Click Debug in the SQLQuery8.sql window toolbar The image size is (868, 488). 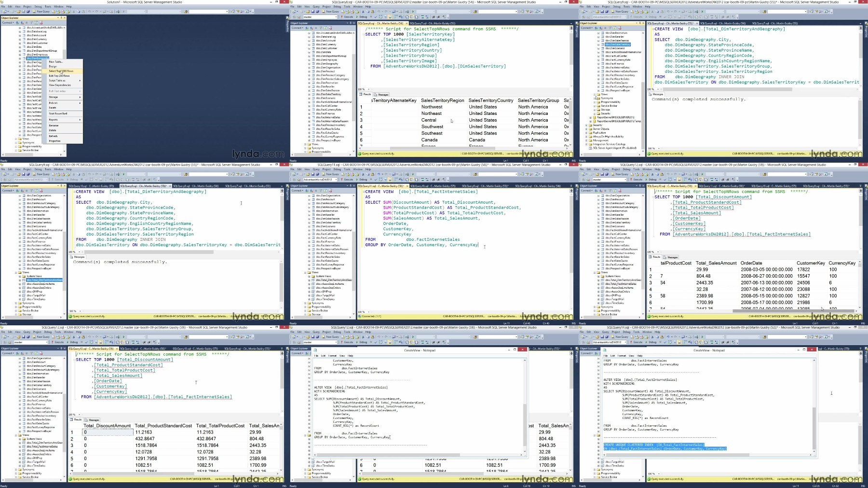pos(362,17)
